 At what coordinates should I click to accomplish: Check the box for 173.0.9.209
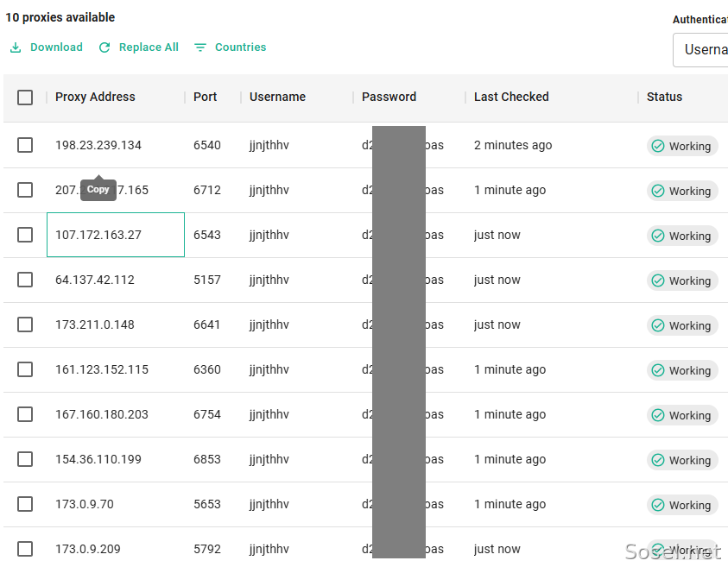pos(25,549)
